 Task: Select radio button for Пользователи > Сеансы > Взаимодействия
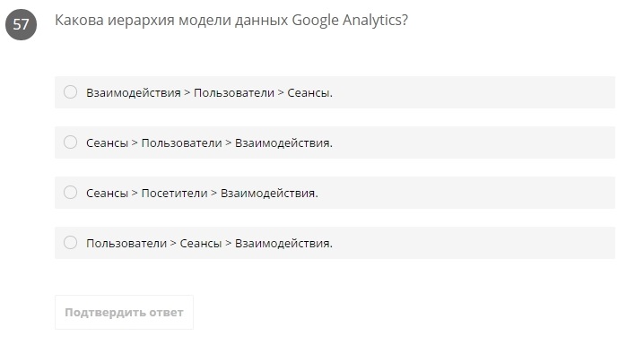tap(70, 242)
